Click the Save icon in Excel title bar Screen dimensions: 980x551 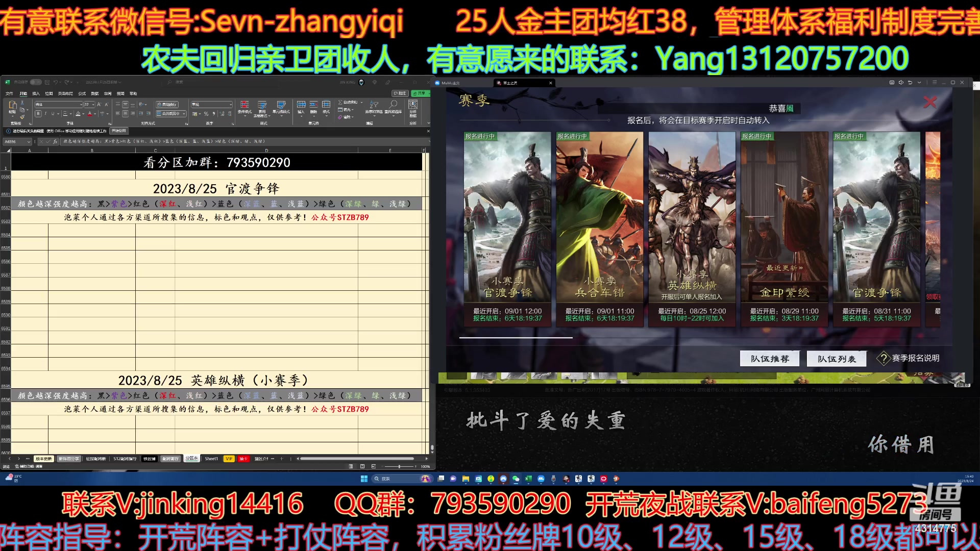point(47,82)
